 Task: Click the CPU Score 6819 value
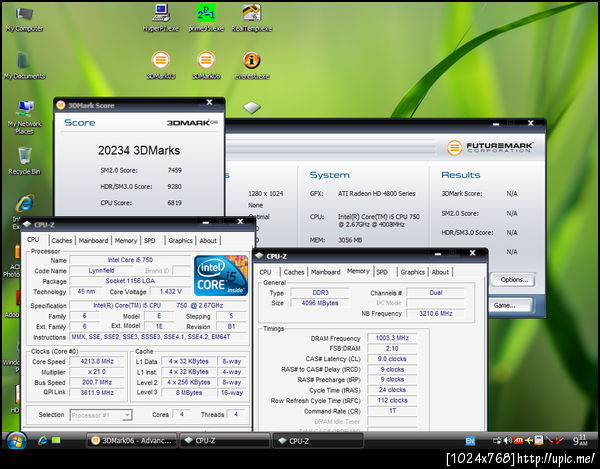pos(174,203)
